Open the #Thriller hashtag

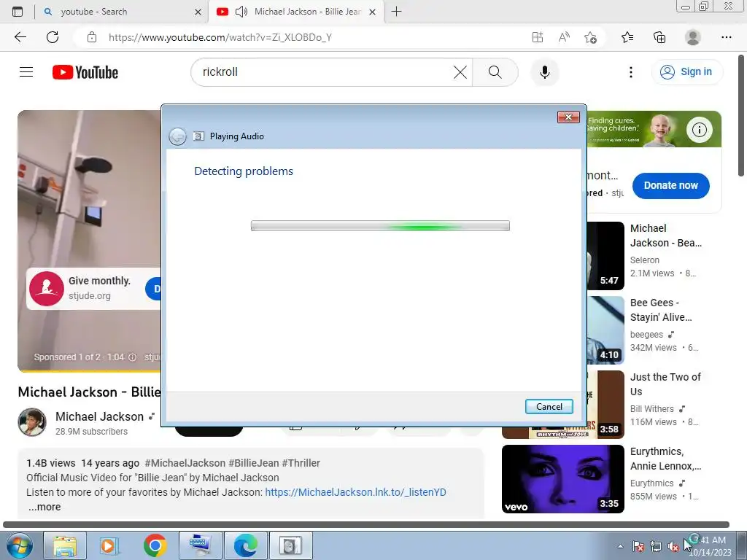[x=301, y=463]
